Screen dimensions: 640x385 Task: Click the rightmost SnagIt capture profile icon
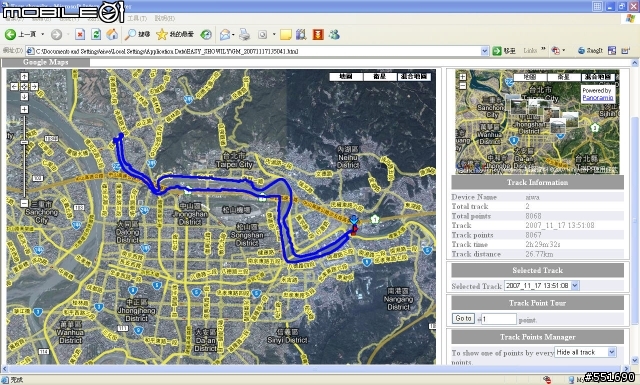click(625, 51)
